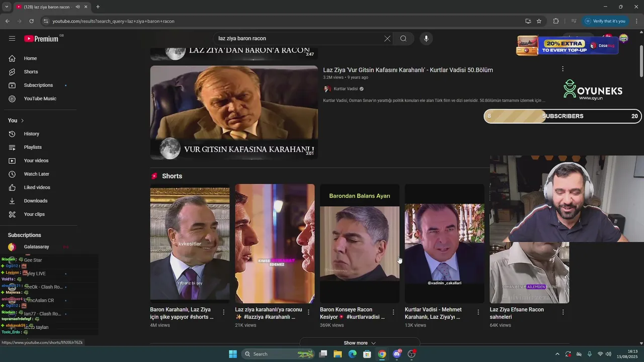
Task: Open Microsoft Edge from taskbar
Action: click(353, 354)
